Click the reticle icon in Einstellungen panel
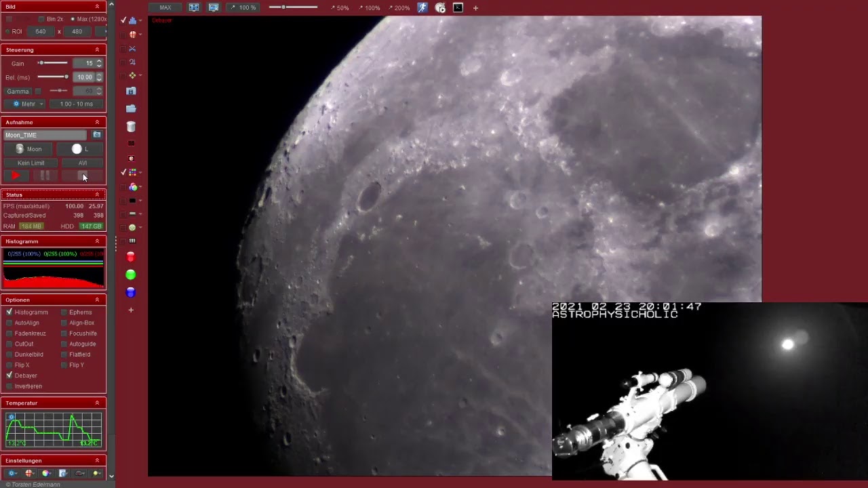 point(29,473)
